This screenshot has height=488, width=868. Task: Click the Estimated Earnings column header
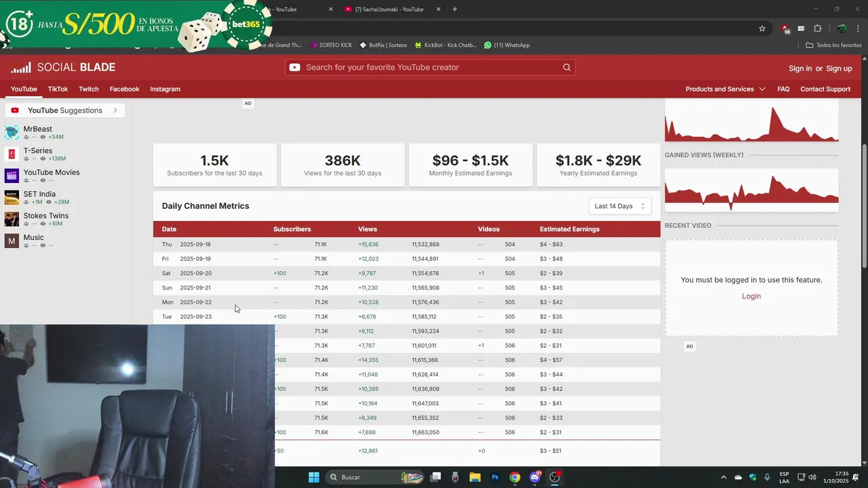570,229
